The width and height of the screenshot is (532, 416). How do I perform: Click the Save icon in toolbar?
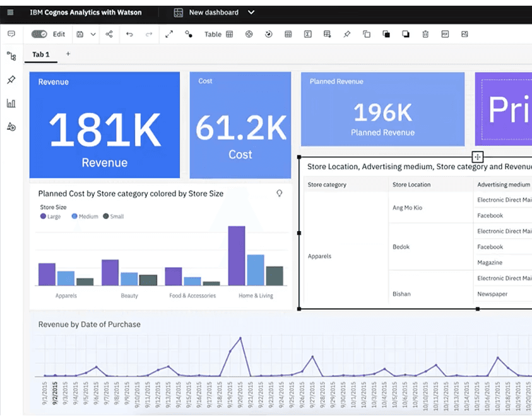[80, 34]
